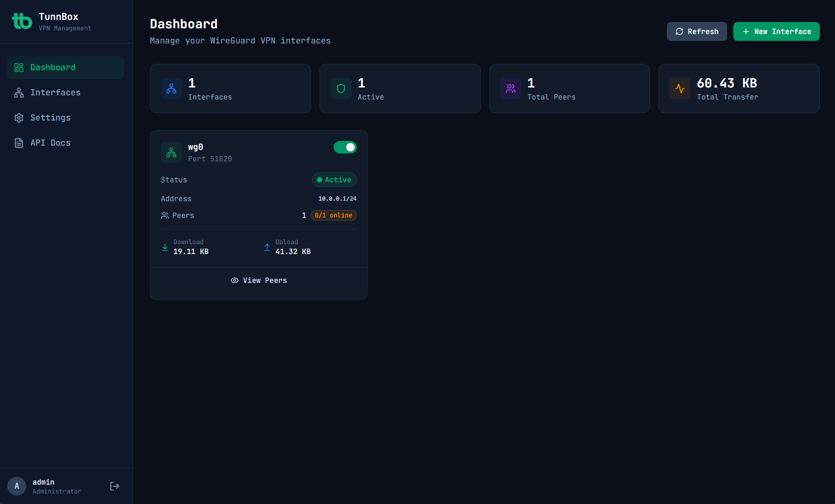Image resolution: width=835 pixels, height=504 pixels.
Task: Click the green shield icon on Active card
Action: coord(341,89)
